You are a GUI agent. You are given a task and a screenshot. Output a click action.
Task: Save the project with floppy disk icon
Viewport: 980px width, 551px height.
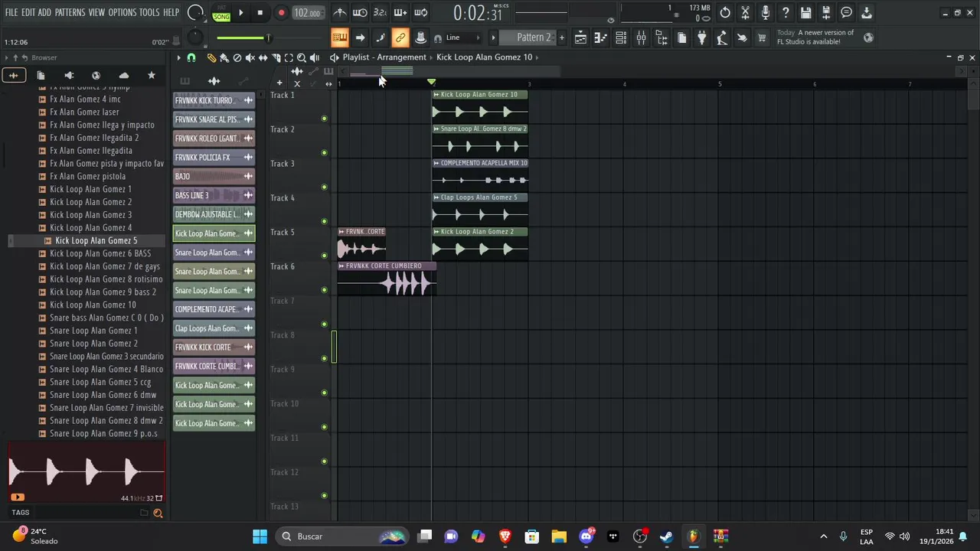(x=805, y=12)
